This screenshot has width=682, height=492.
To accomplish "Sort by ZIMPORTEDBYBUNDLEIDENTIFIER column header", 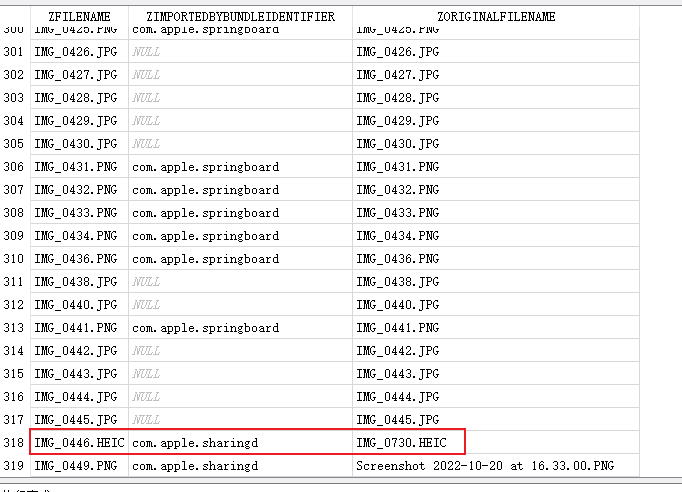I will (x=241, y=17).
